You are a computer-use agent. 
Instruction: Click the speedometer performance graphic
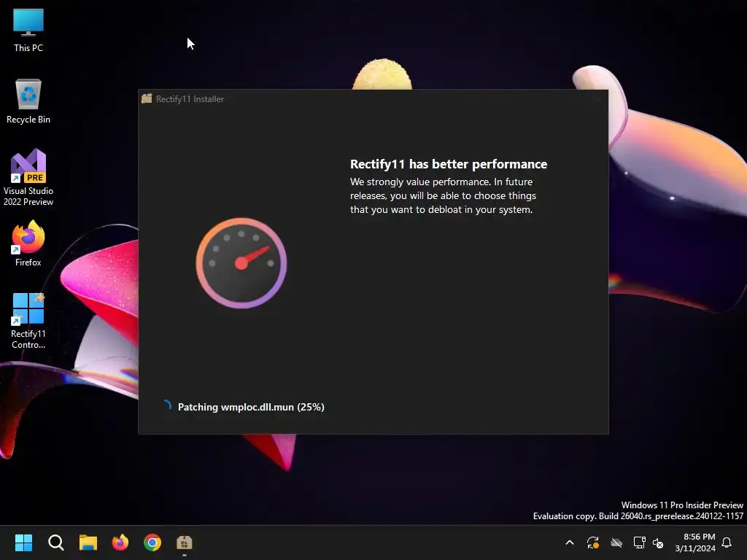(x=241, y=262)
